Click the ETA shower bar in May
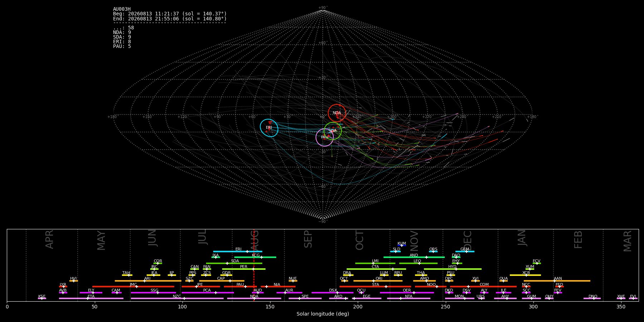The width and height of the screenshot is (644, 322). point(91,298)
